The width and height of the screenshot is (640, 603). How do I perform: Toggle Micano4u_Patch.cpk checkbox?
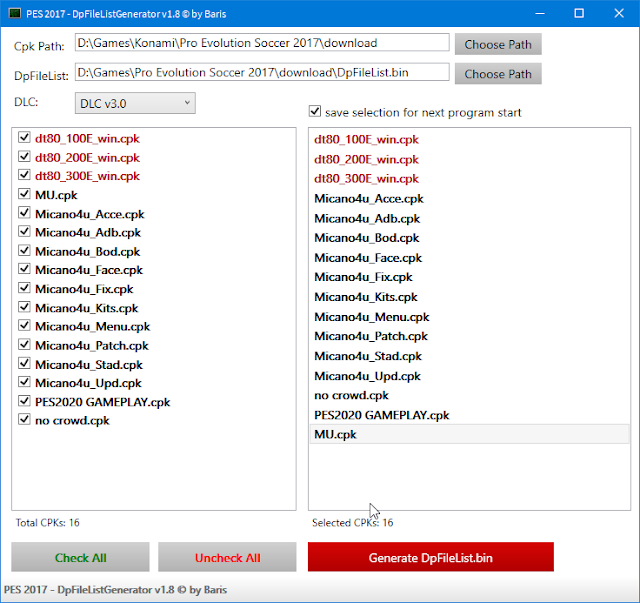pyautogui.click(x=24, y=344)
